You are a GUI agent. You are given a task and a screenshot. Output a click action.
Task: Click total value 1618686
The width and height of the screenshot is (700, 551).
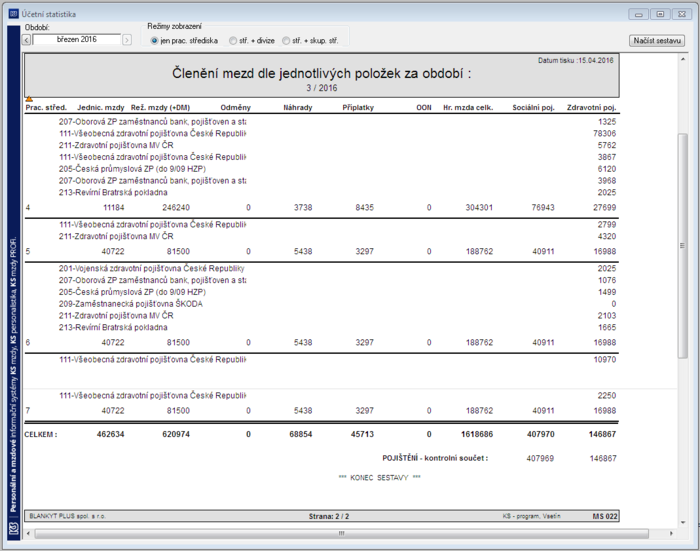click(x=476, y=434)
